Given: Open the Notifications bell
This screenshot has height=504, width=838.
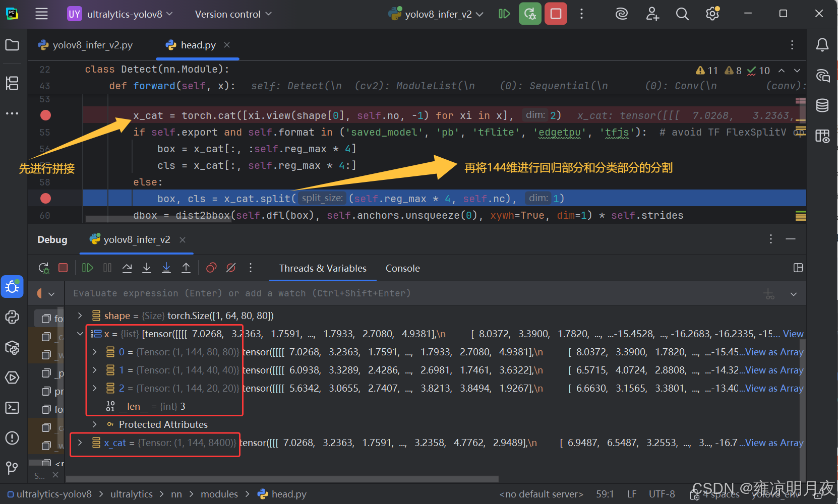Looking at the screenshot, I should click(x=822, y=45).
